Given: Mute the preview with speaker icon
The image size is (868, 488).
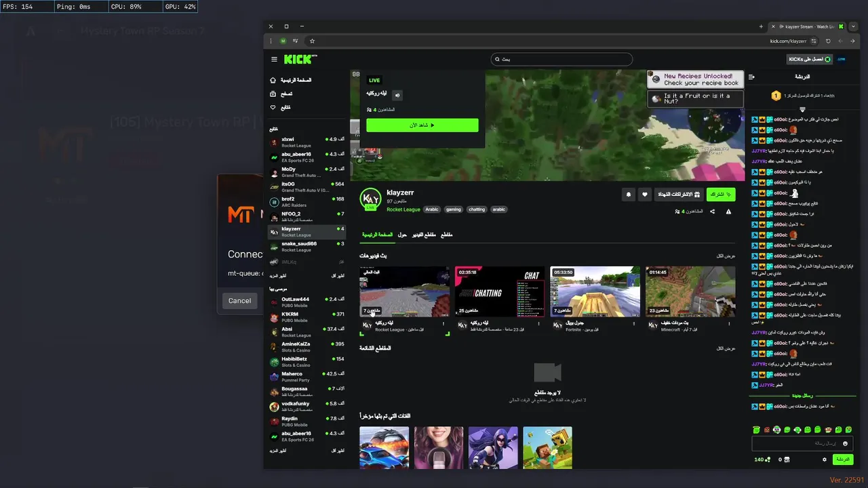Looking at the screenshot, I should (397, 95).
